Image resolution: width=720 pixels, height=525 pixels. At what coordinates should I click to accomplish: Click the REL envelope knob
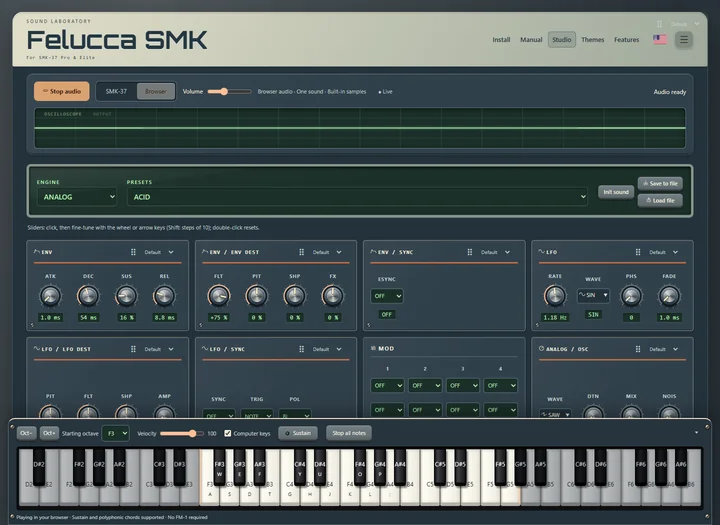click(x=164, y=296)
